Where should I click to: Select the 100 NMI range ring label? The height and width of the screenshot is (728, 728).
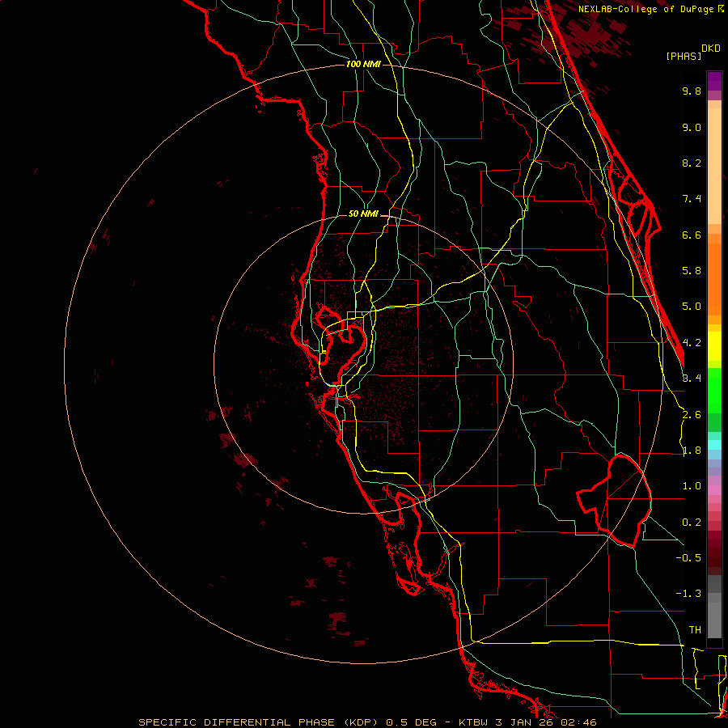(363, 64)
